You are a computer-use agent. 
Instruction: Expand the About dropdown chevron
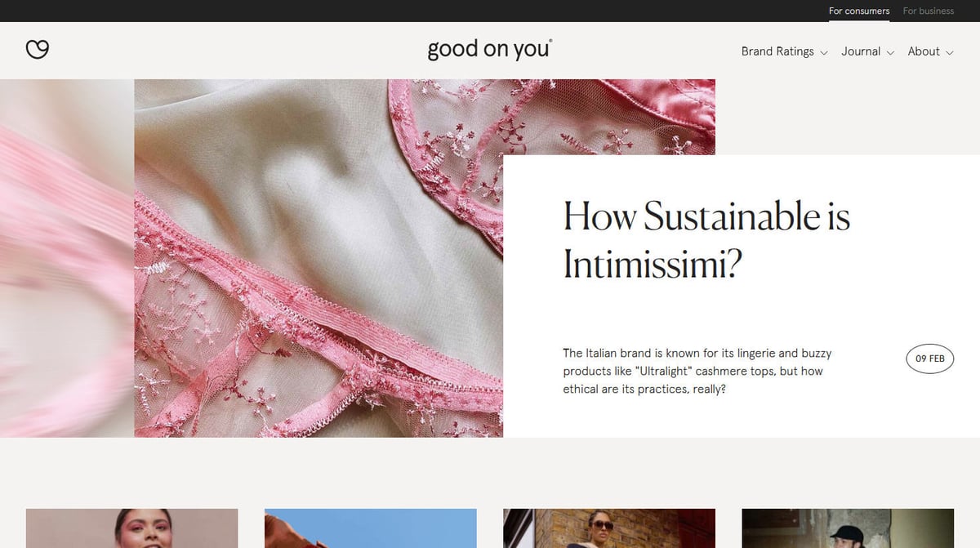click(x=949, y=52)
